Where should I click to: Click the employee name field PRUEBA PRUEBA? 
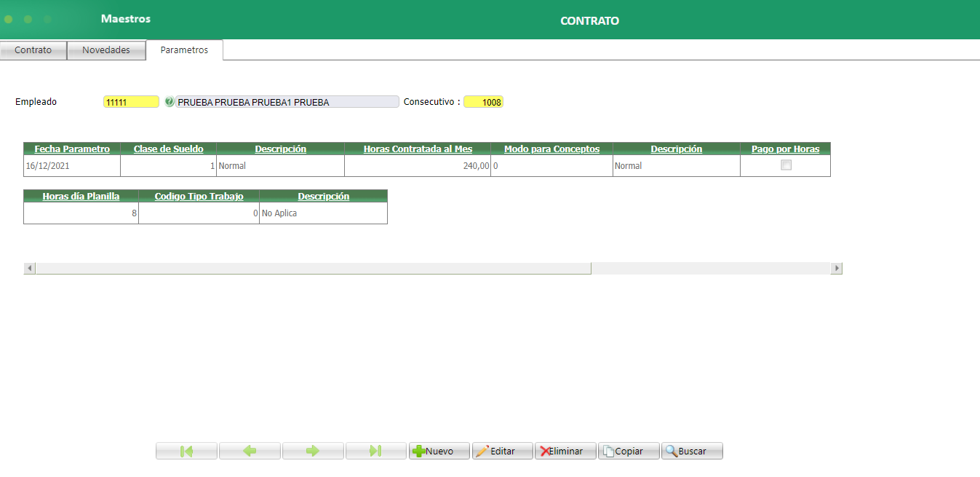click(287, 102)
